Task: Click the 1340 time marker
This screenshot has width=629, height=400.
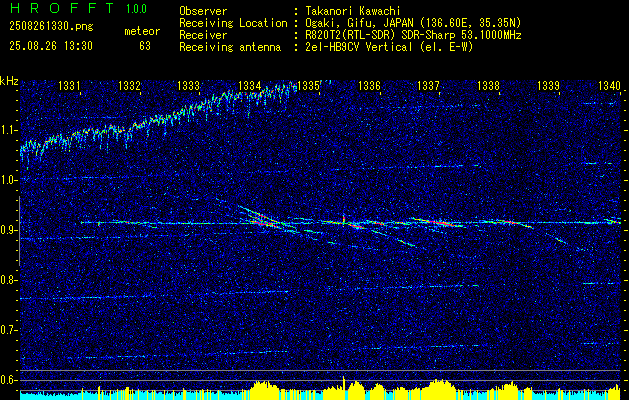Action: [609, 85]
